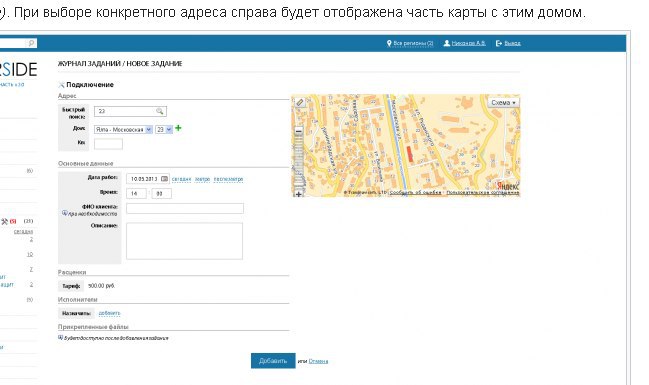The image size is (649, 385).
Task: Click the green plus icon next to house number
Action: (x=178, y=128)
